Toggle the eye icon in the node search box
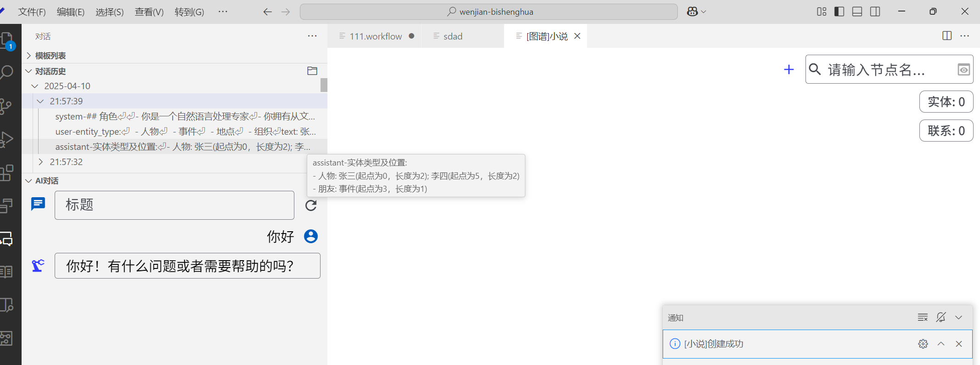This screenshot has height=365, width=980. (x=963, y=70)
